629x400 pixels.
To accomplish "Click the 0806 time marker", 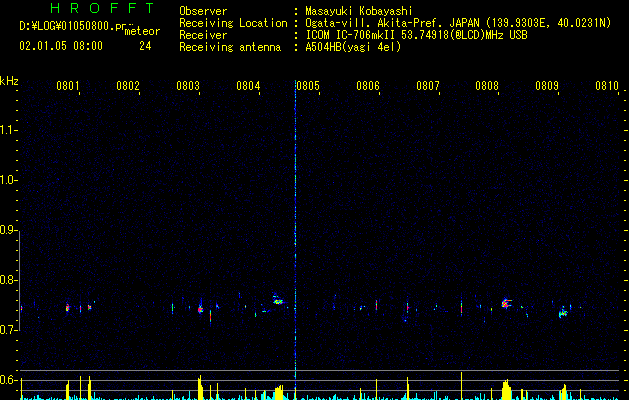I will click(x=367, y=86).
